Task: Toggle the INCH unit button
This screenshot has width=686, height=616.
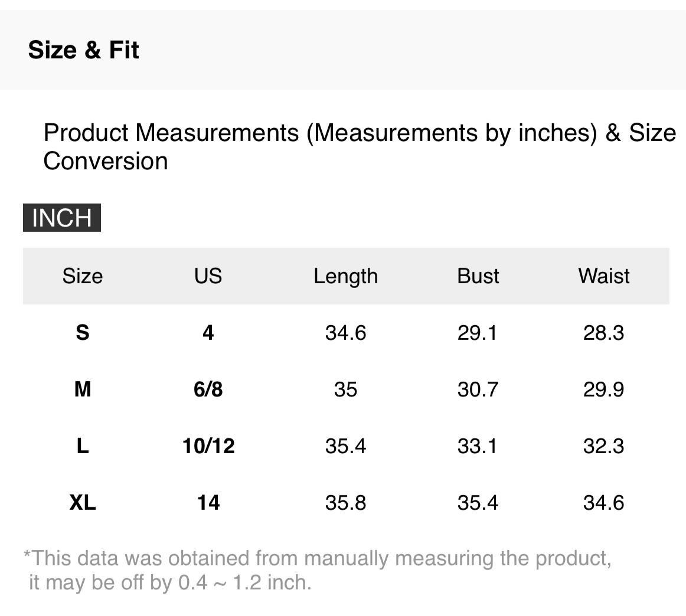Action: tap(62, 218)
